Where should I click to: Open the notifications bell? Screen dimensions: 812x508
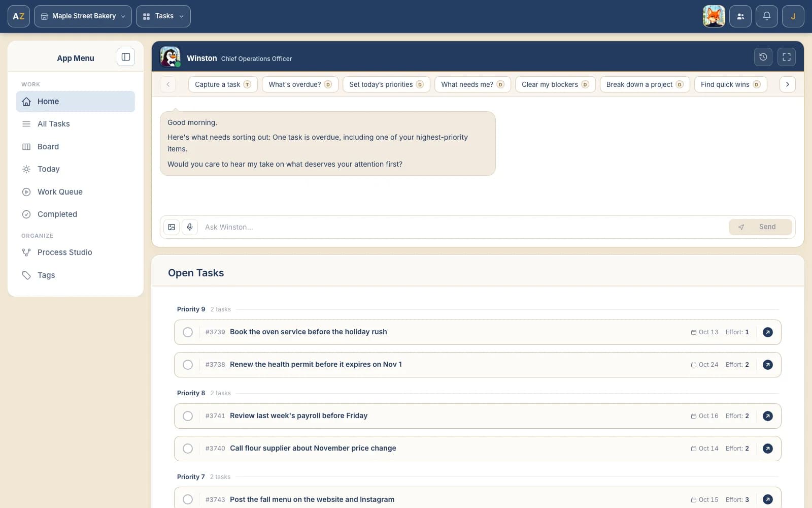coord(767,16)
